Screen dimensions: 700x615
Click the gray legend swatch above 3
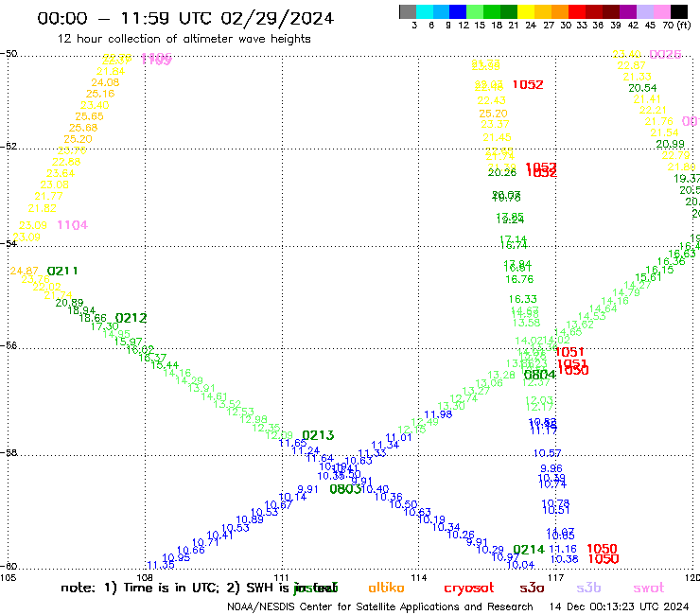pyautogui.click(x=408, y=11)
